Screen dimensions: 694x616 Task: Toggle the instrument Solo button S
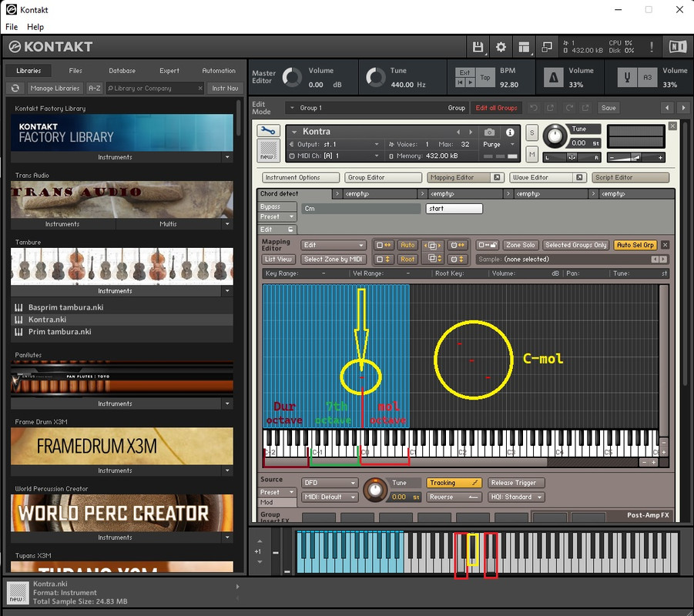point(531,132)
